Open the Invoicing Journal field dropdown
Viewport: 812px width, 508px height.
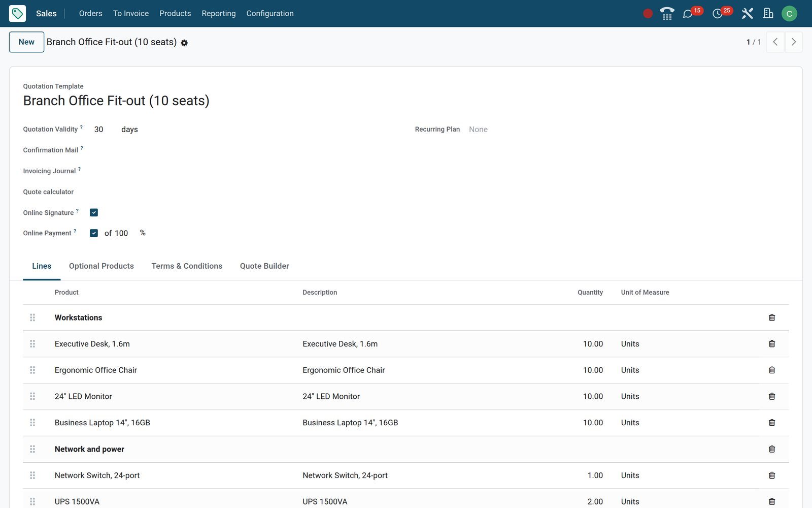coord(242,171)
